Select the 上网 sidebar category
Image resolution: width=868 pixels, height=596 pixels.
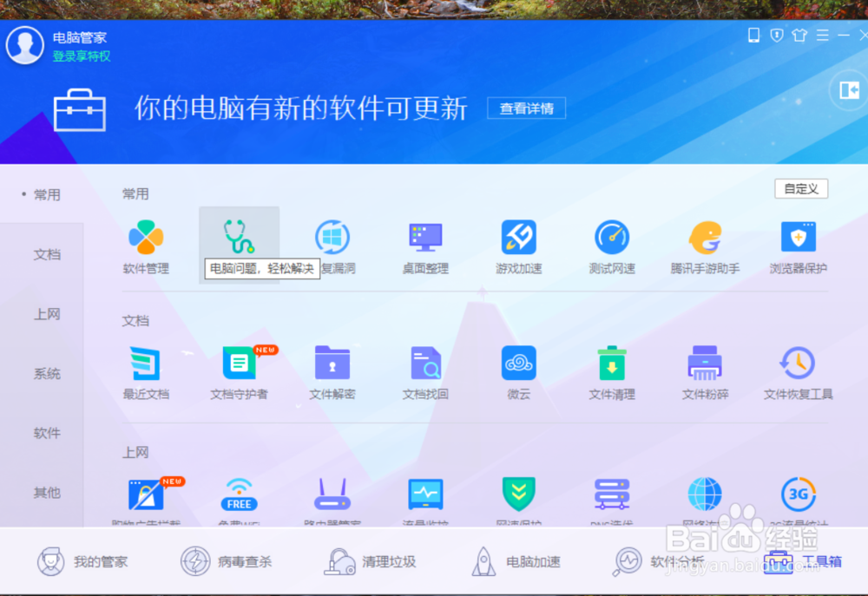47,314
